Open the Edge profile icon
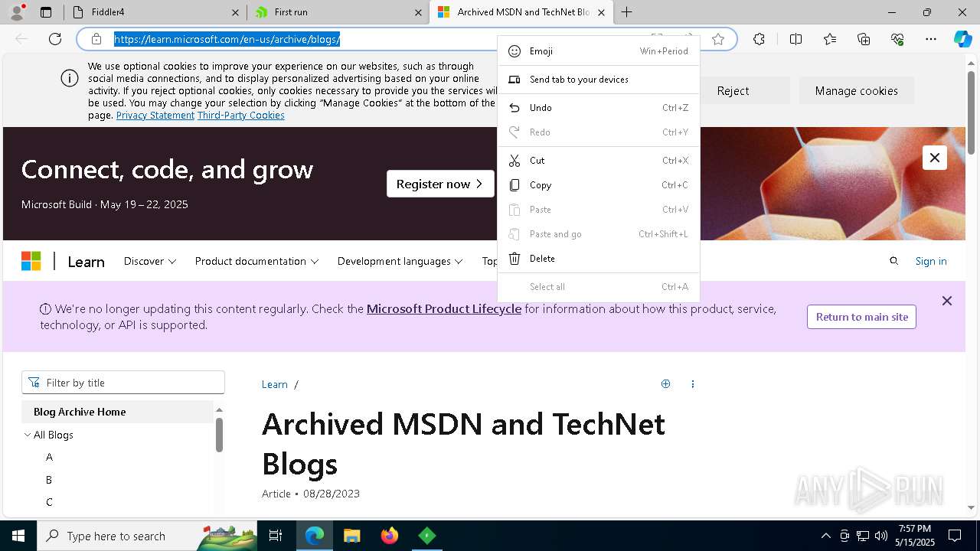 point(17,12)
